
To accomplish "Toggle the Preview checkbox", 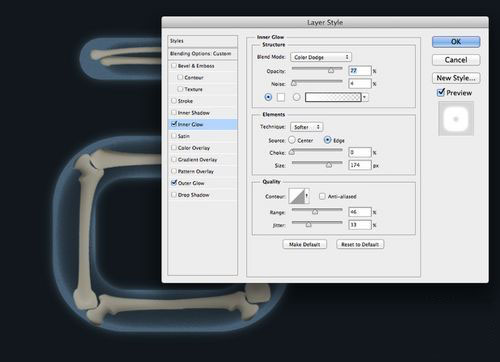I will coord(441,92).
